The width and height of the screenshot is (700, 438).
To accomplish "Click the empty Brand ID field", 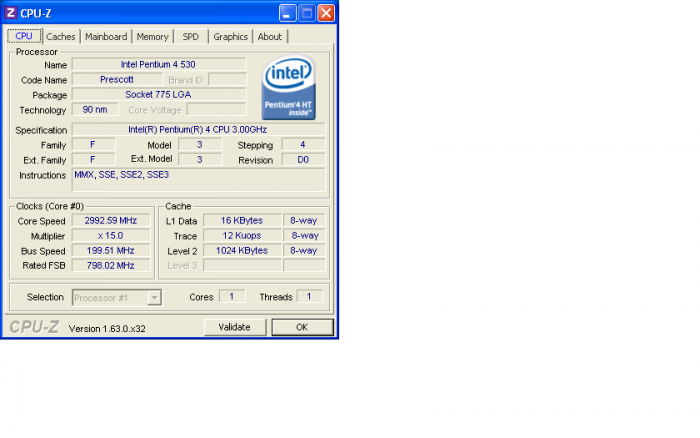I will [227, 79].
